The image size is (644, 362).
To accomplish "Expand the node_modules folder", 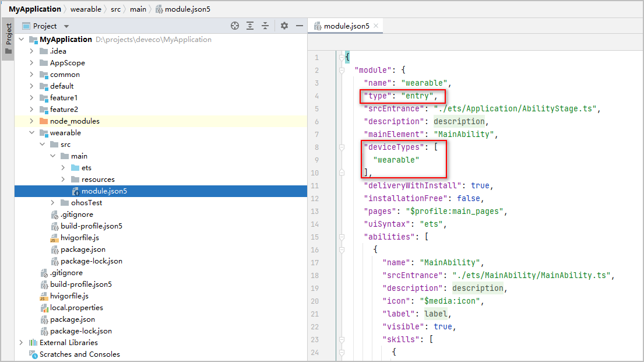I will pos(31,121).
